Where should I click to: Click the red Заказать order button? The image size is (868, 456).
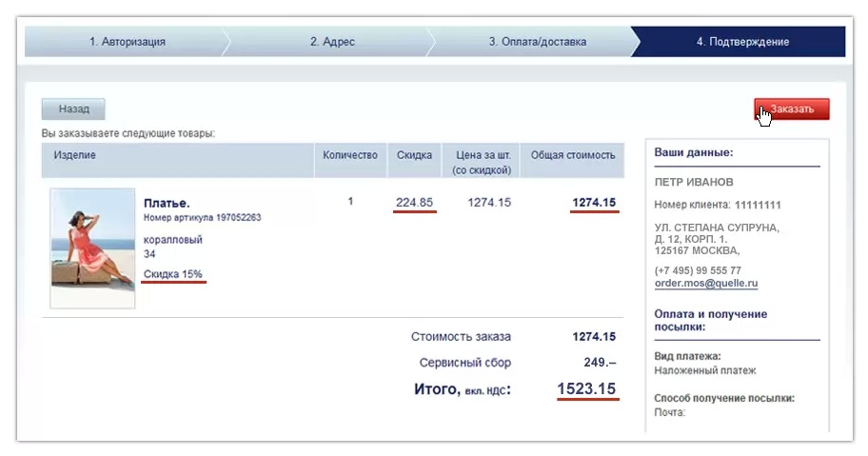792,109
